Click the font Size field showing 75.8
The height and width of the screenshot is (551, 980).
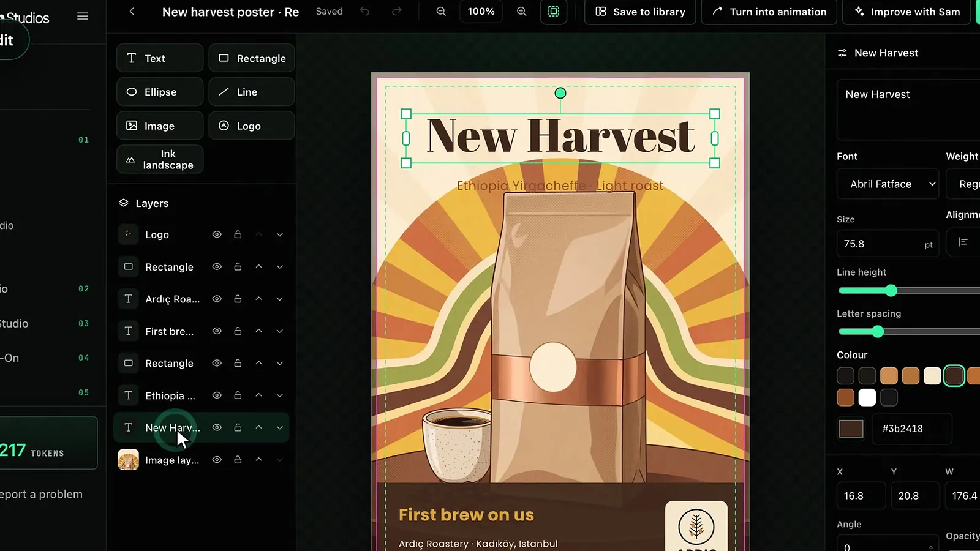[x=888, y=244]
